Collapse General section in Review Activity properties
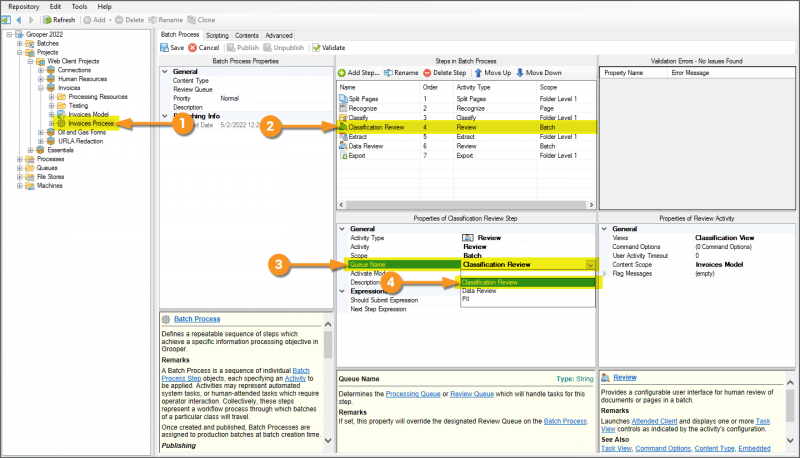 click(x=605, y=229)
